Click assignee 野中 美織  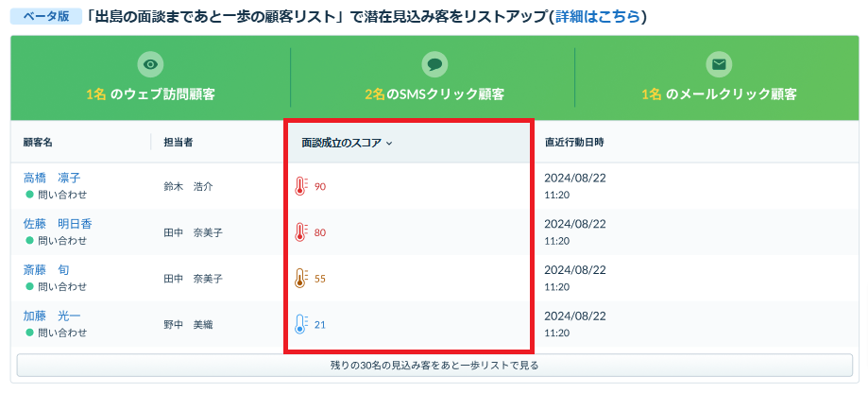(188, 324)
